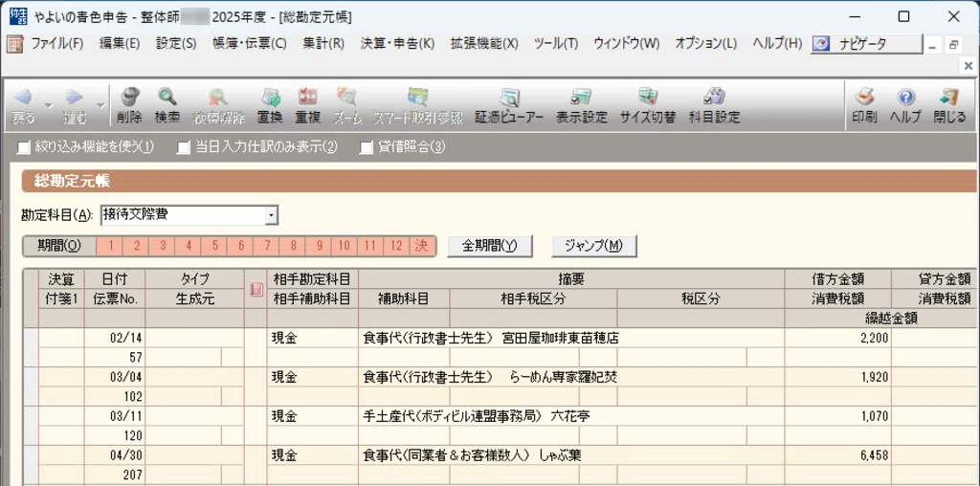Viewport: 980px width, 486px height.
Task: Select month 5 in period bar
Action: (x=214, y=246)
